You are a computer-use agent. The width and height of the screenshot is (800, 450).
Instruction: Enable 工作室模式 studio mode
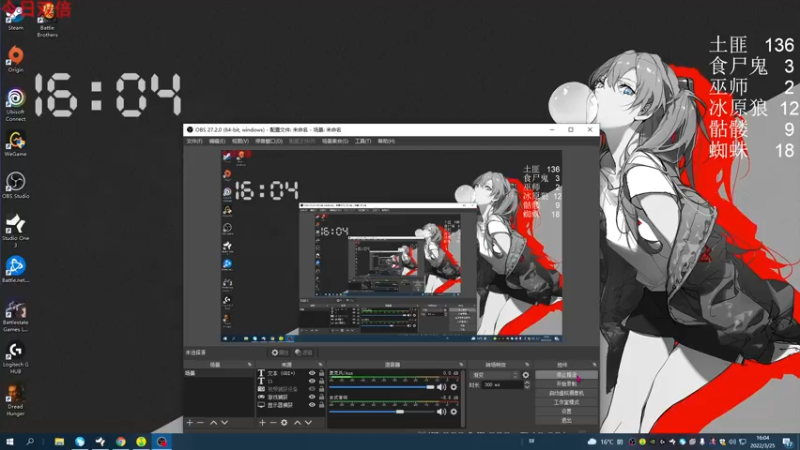pos(566,403)
